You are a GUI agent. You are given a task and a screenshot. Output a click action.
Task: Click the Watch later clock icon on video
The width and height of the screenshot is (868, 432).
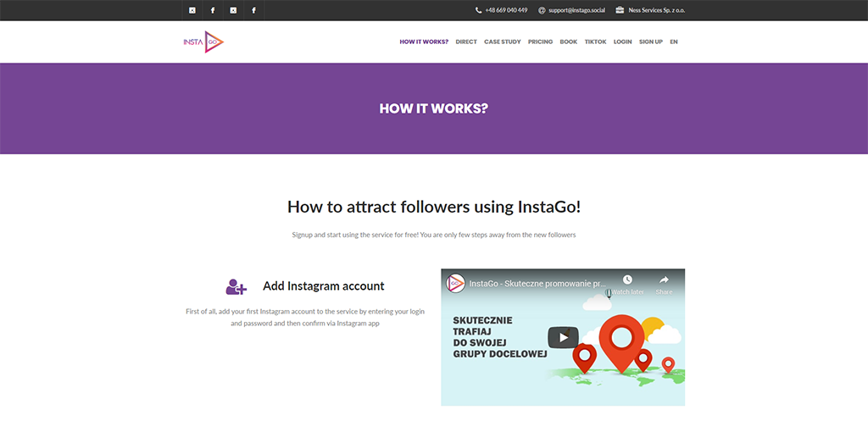[627, 280]
